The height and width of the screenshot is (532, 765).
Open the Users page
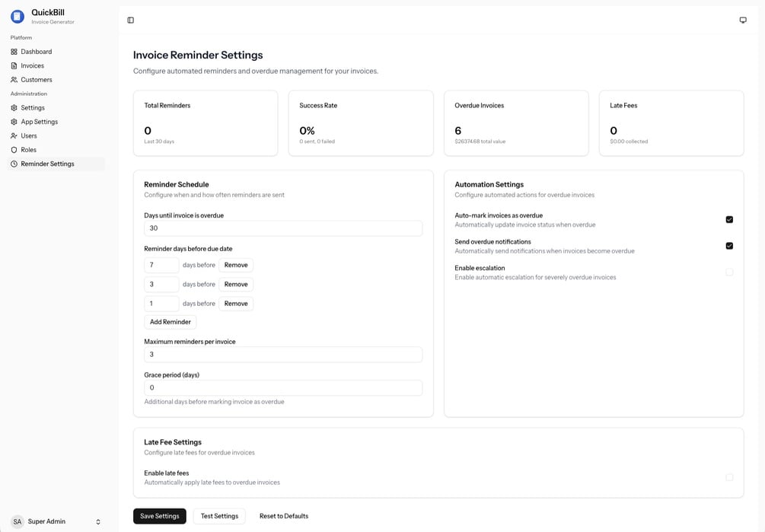click(x=29, y=136)
